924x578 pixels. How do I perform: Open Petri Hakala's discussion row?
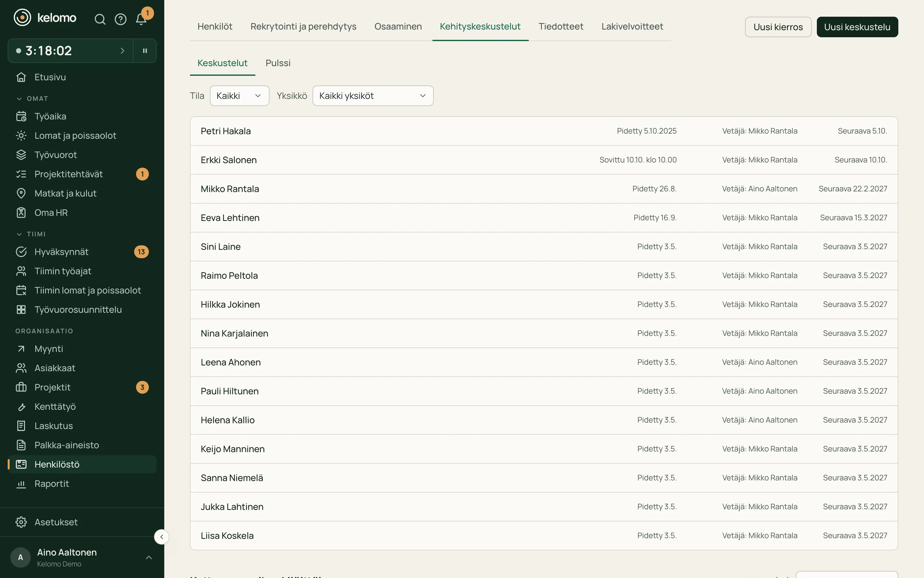click(x=544, y=131)
